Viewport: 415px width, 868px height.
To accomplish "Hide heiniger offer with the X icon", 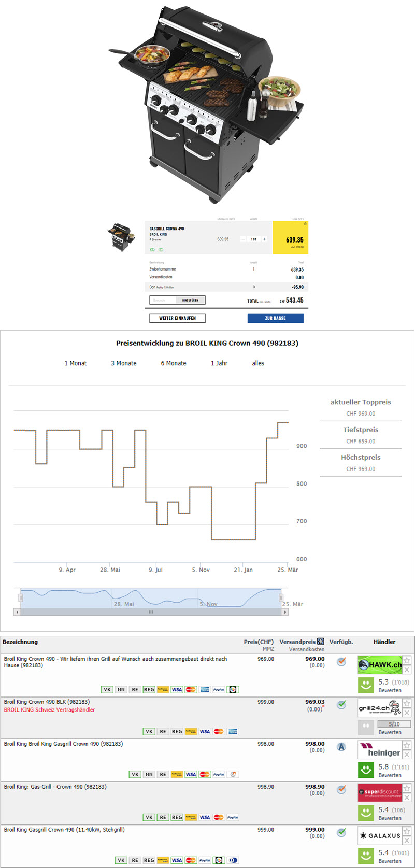I will [x=407, y=755].
